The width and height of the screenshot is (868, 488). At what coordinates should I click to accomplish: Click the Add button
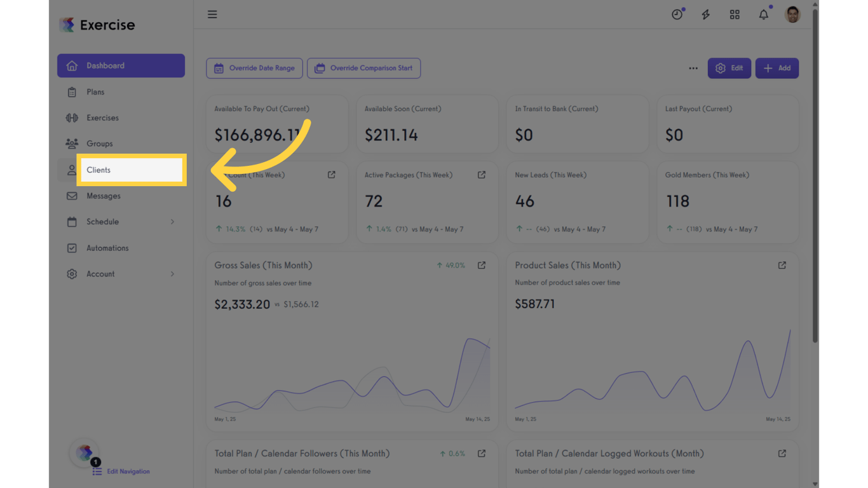point(776,68)
